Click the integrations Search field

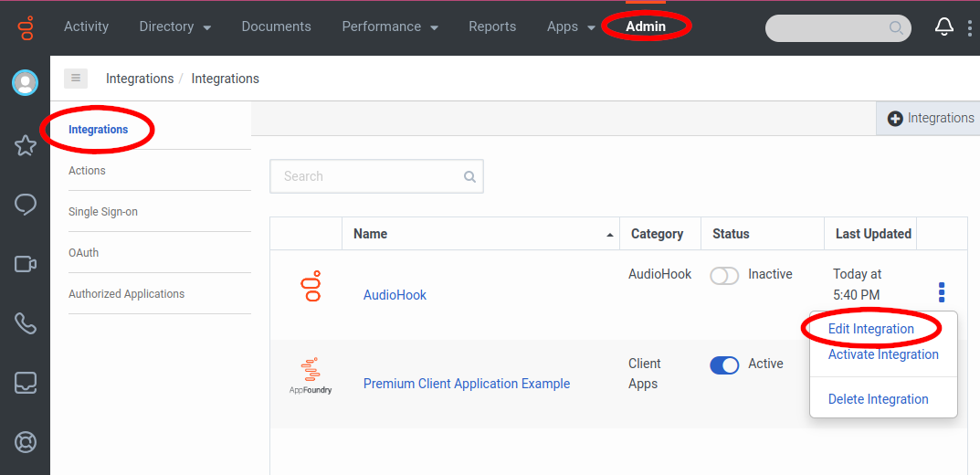[370, 176]
